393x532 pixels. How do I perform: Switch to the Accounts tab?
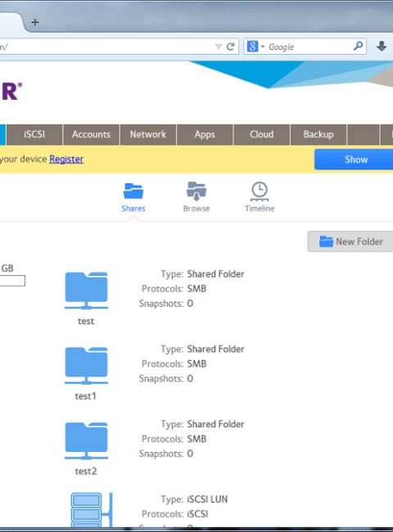91,134
